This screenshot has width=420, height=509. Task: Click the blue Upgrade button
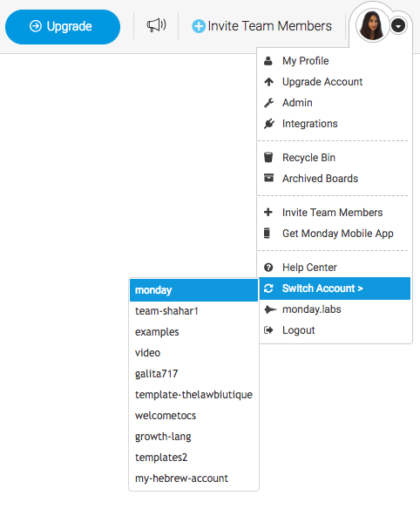63,27
